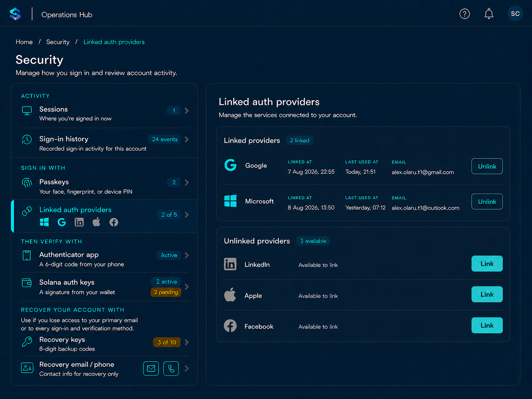Click the Sign-in history clock icon
532x399 pixels.
point(27,140)
